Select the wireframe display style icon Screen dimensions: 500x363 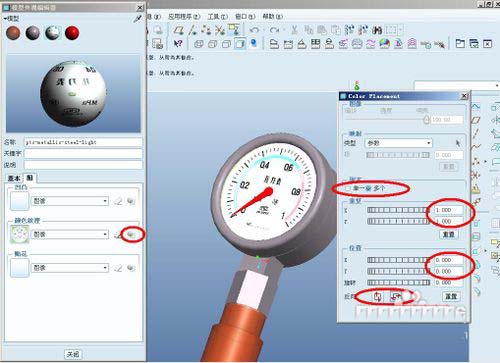click(199, 44)
